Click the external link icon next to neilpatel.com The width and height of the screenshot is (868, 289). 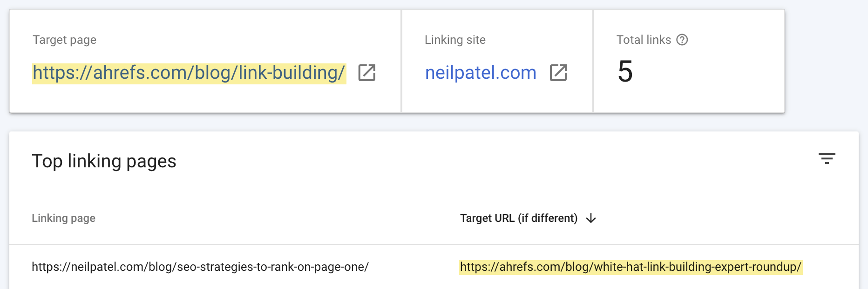[559, 73]
